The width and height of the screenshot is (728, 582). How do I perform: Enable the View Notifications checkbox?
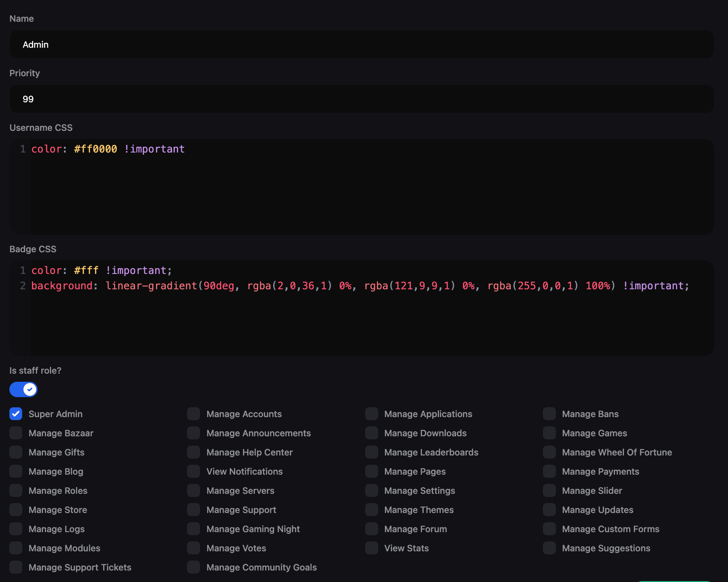coord(194,471)
